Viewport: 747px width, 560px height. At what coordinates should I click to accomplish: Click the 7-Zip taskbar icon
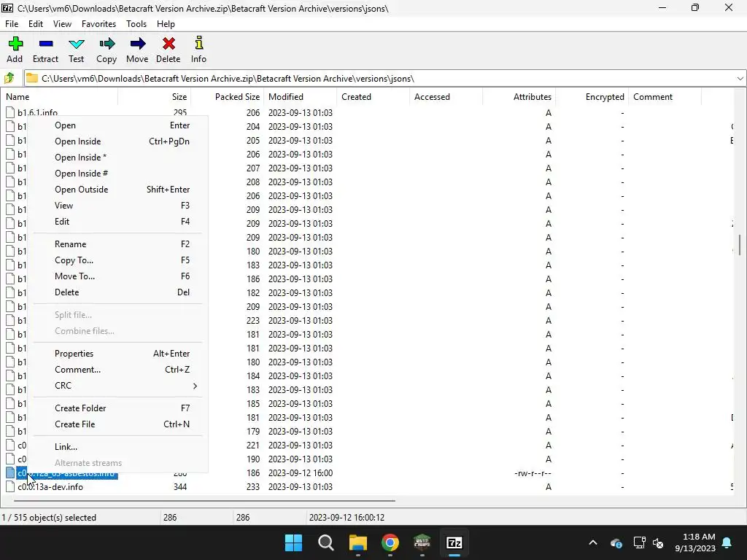pos(454,542)
